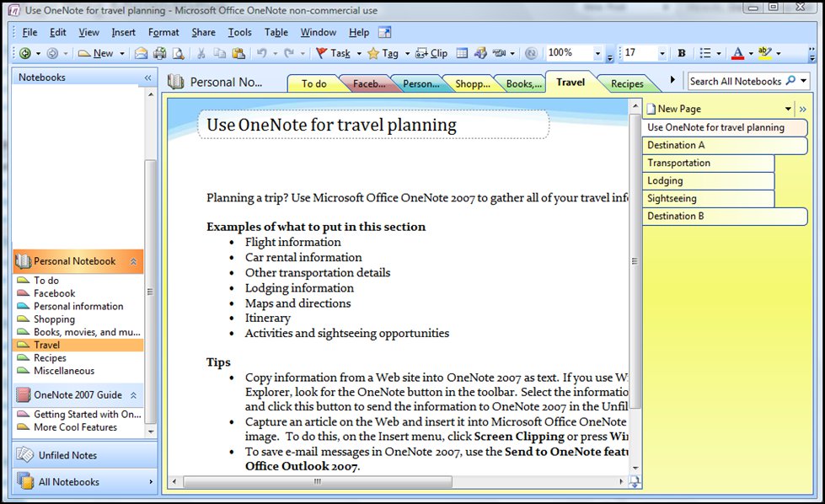Screen dimensions: 825x504
Task: Open the Back button history dropdown
Action: click(38, 54)
